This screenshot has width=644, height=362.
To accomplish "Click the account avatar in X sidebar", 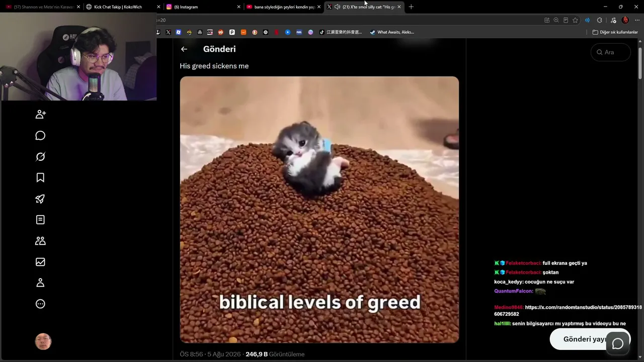I will point(43,341).
